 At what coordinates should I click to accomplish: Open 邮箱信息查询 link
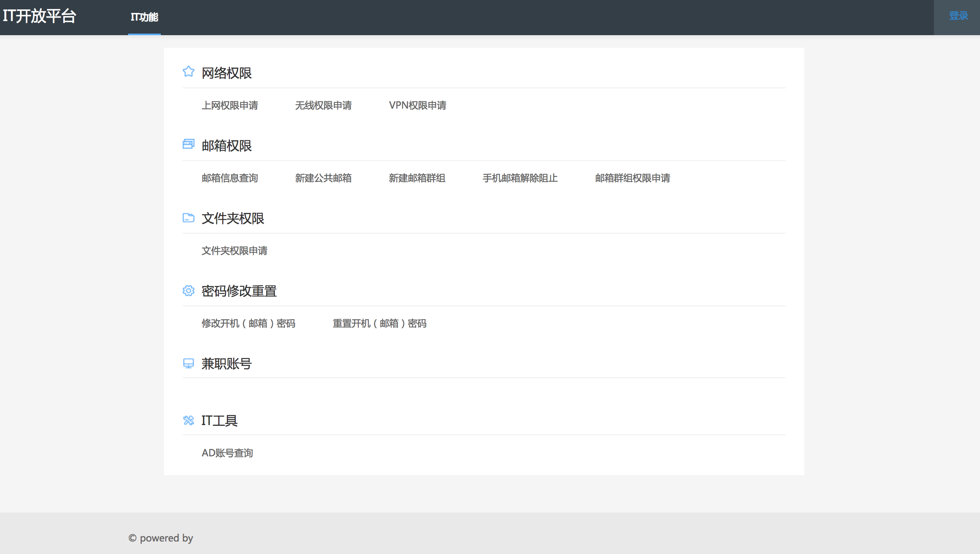tap(230, 178)
